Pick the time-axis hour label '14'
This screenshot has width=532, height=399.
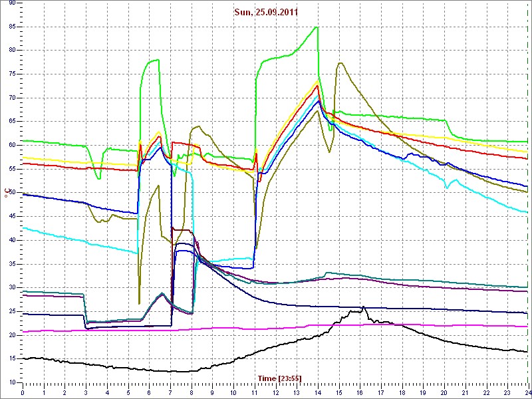pyautogui.click(x=319, y=392)
